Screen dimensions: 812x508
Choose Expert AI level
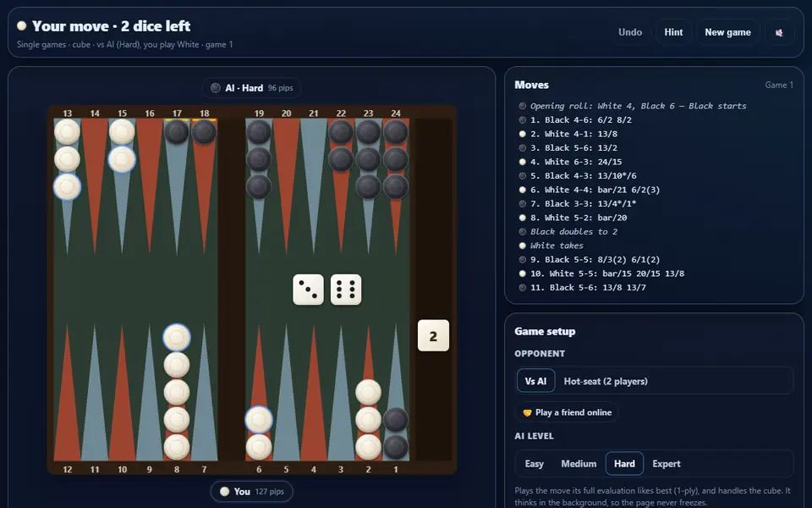pos(666,463)
